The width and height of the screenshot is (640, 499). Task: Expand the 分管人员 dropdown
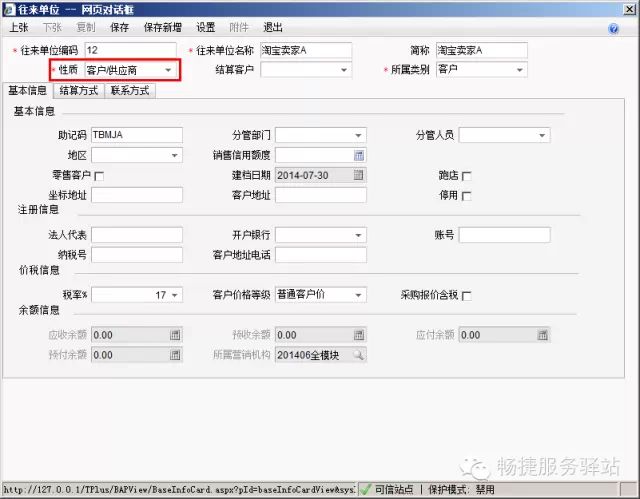click(x=542, y=135)
